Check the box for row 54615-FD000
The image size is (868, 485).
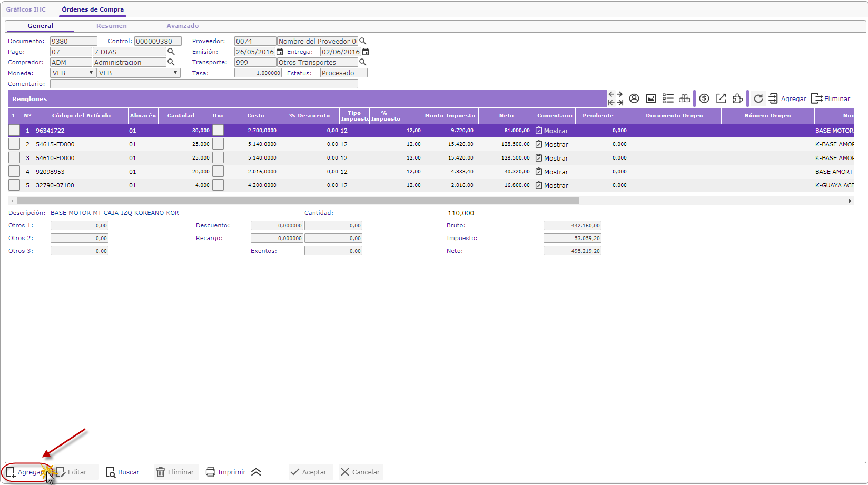coord(14,144)
